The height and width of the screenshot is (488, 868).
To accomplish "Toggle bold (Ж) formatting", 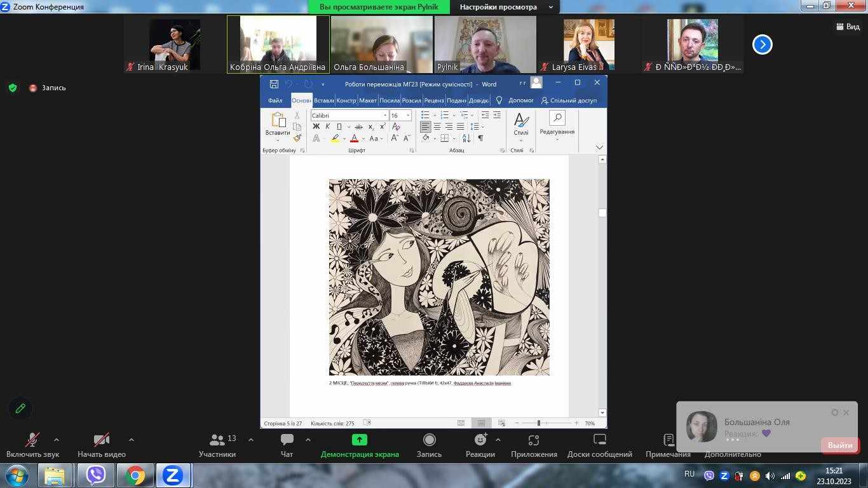I will coord(316,126).
